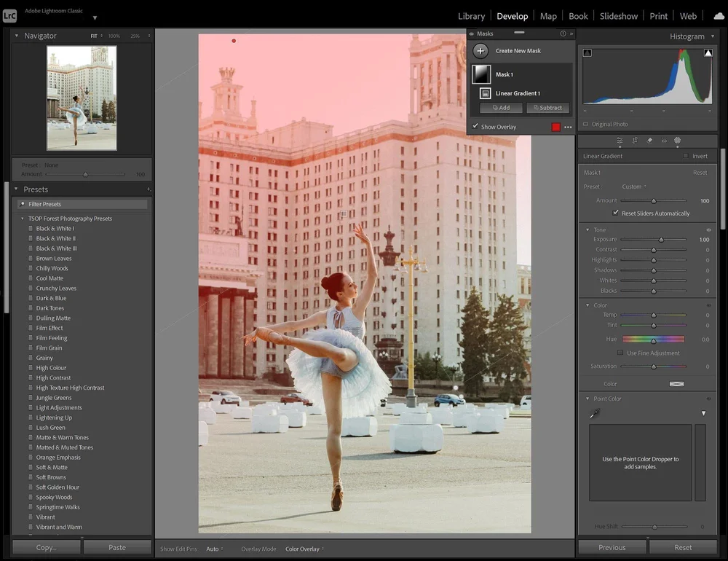Click the Subtract button in Masks panel

click(547, 108)
